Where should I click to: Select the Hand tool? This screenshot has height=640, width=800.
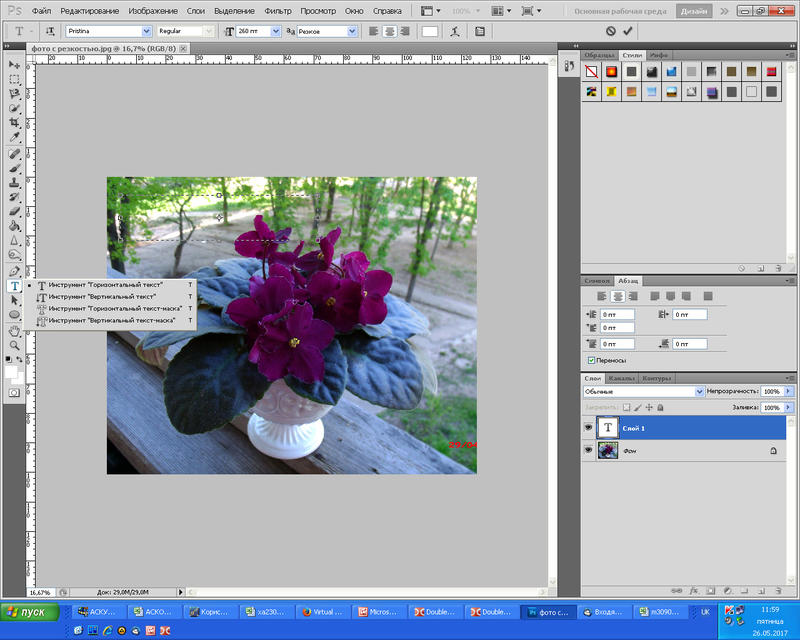click(15, 329)
